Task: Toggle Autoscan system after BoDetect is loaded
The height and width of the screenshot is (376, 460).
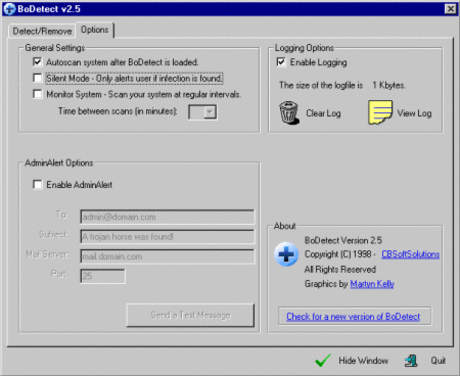Action: [x=38, y=62]
